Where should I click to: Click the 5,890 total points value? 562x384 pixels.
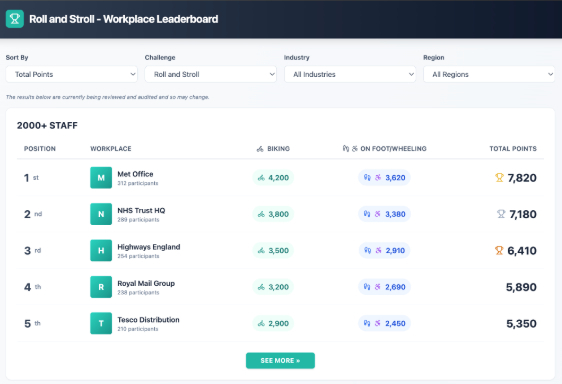521,287
